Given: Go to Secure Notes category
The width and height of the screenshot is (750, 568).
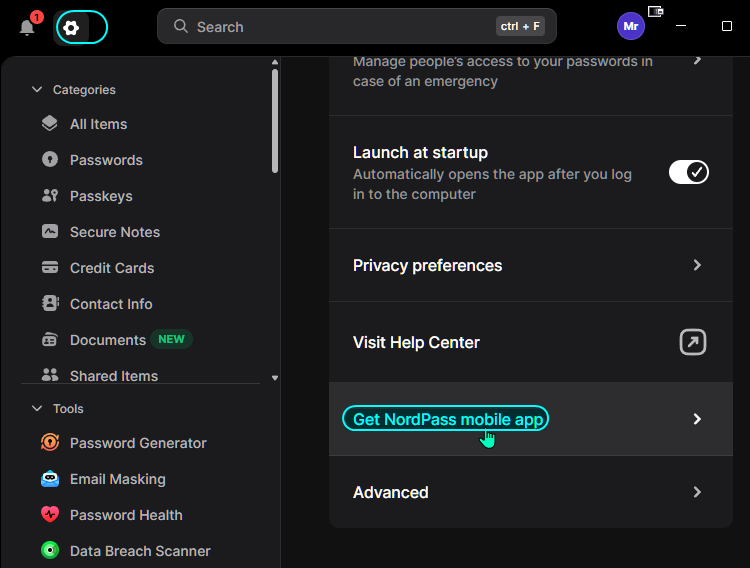Looking at the screenshot, I should [x=115, y=232].
